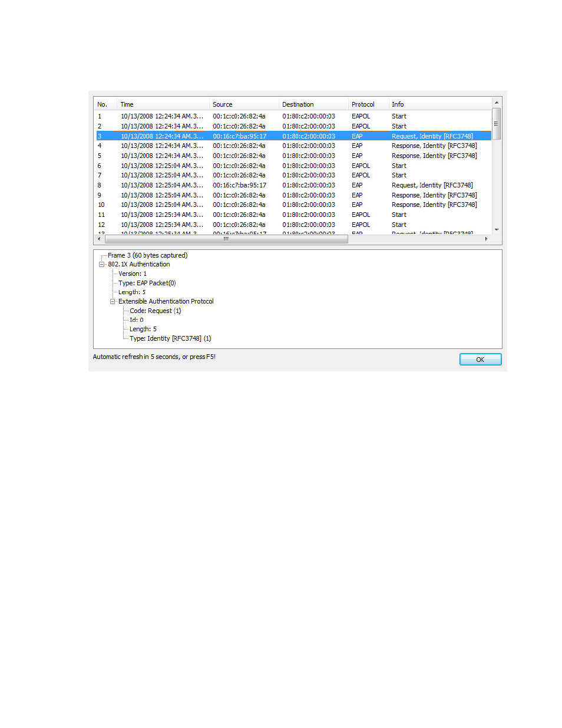
Task: Select packet row number 6
Action: [293, 166]
